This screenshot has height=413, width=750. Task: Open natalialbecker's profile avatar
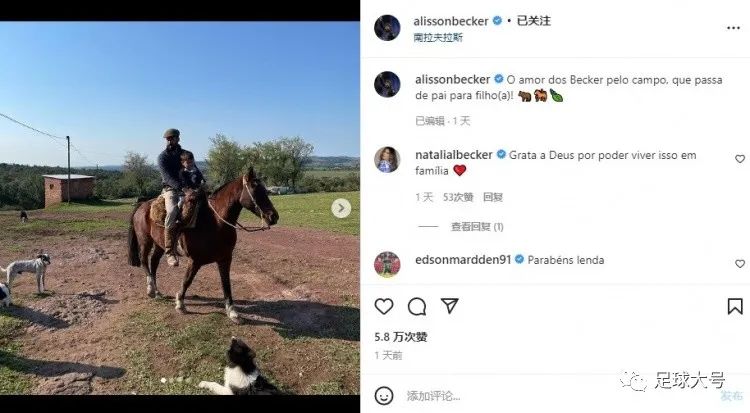tap(387, 159)
